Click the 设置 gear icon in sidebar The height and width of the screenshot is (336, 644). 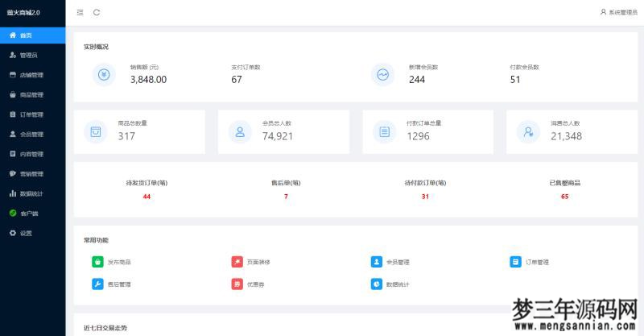(13, 233)
